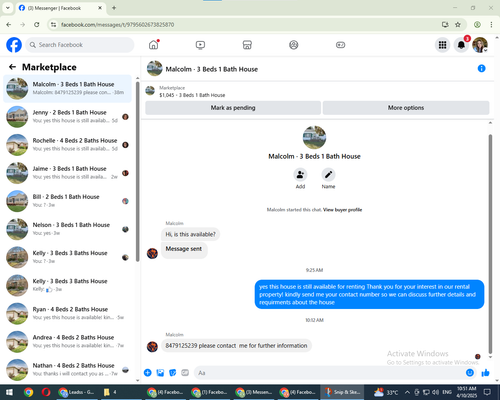Click the More options button
The height and width of the screenshot is (400, 500).
[406, 108]
